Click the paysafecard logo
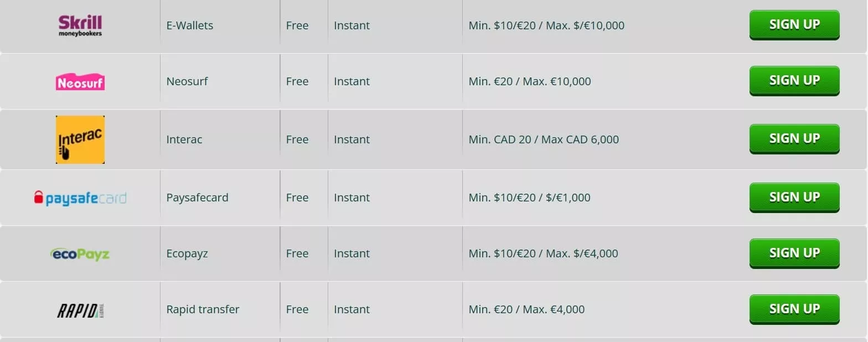Screen dimensions: 868x342 point(80,198)
